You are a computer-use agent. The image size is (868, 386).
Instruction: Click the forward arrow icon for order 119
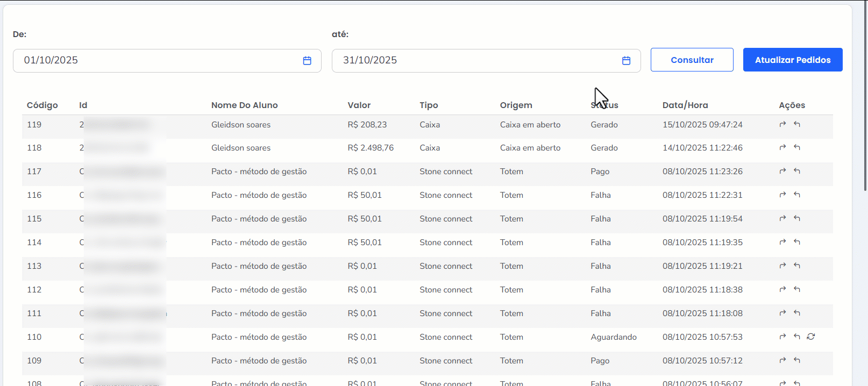[782, 124]
